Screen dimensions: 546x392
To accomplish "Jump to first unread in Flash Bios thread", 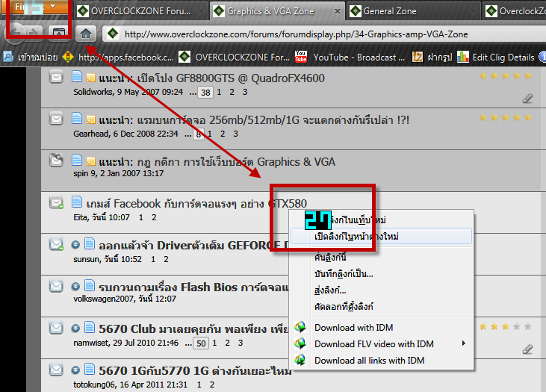I will (x=75, y=287).
